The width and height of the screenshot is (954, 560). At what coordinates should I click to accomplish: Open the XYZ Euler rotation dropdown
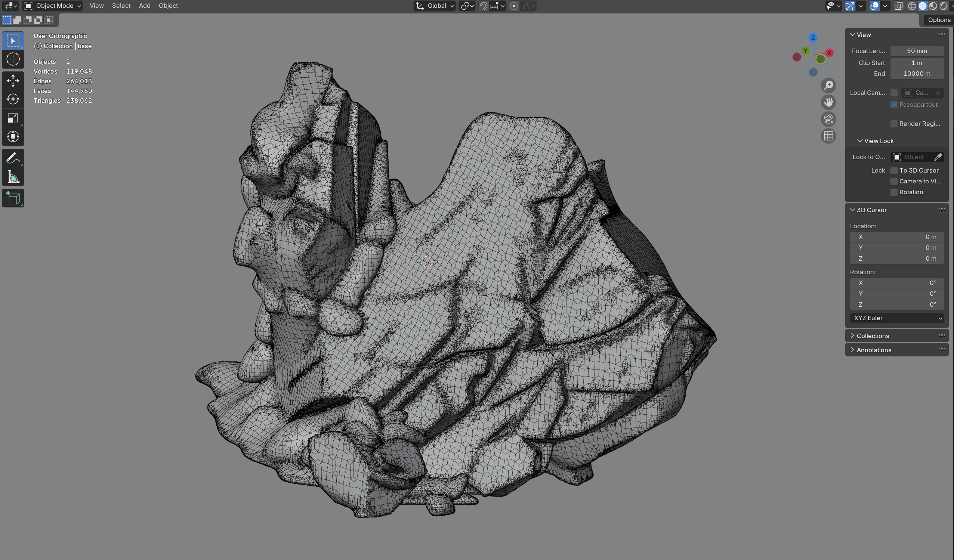point(896,318)
